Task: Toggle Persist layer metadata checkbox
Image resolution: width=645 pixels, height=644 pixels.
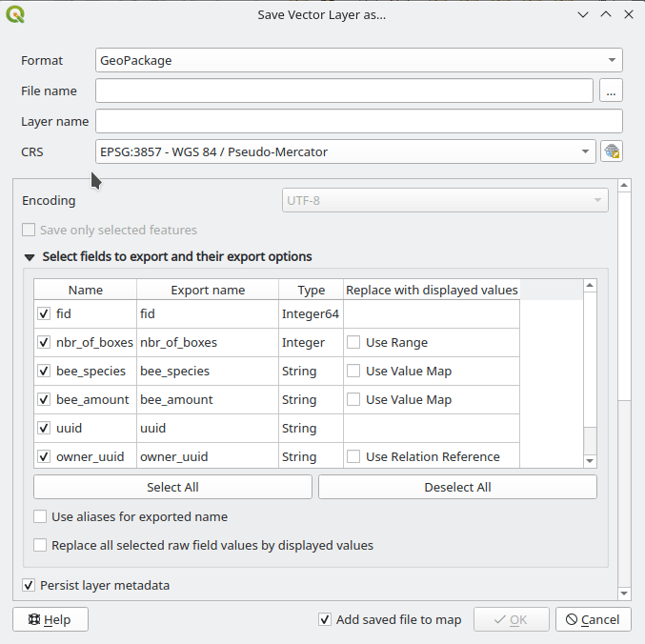Action: (x=29, y=585)
